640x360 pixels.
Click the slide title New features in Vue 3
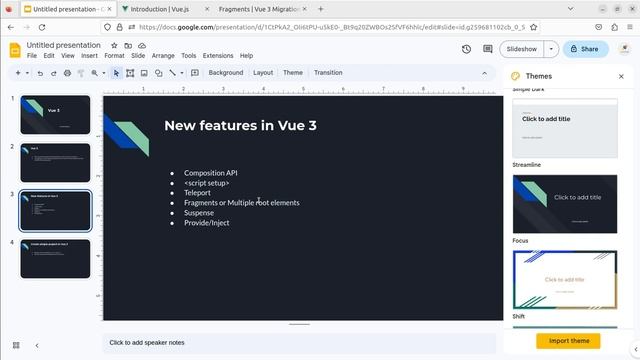tap(240, 126)
